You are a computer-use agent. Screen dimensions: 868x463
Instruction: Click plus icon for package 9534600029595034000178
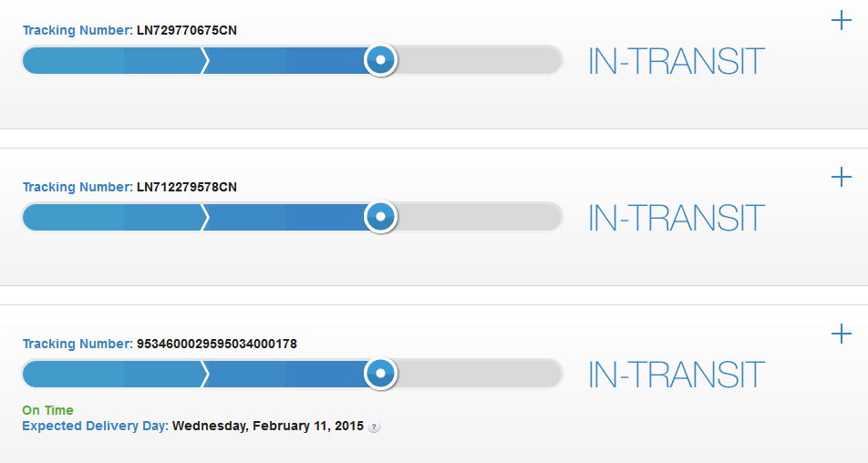click(842, 334)
